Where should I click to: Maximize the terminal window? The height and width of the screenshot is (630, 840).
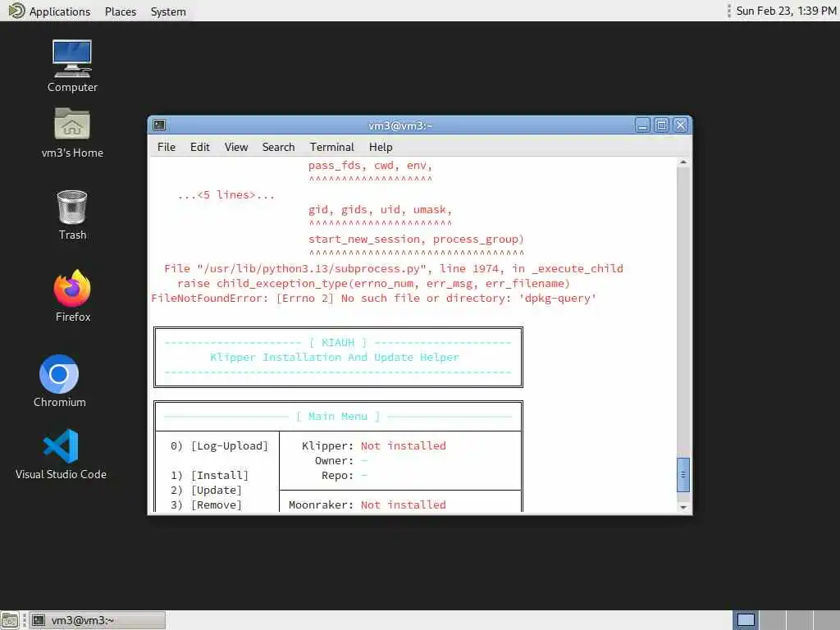tap(662, 126)
